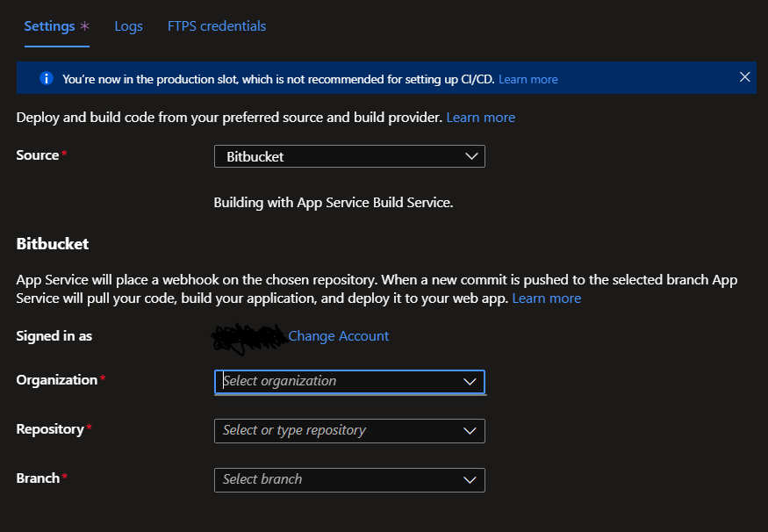
Task: Click the Repository field label
Action: coord(50,429)
